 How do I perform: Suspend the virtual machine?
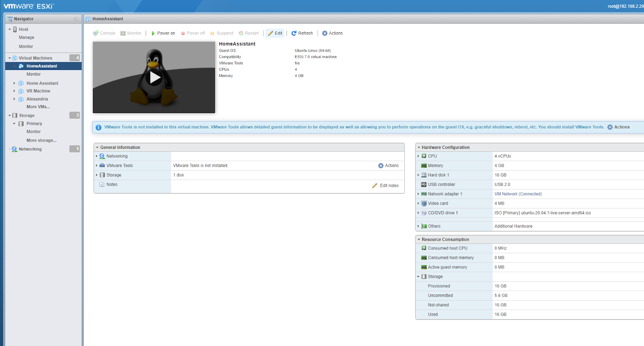click(222, 33)
